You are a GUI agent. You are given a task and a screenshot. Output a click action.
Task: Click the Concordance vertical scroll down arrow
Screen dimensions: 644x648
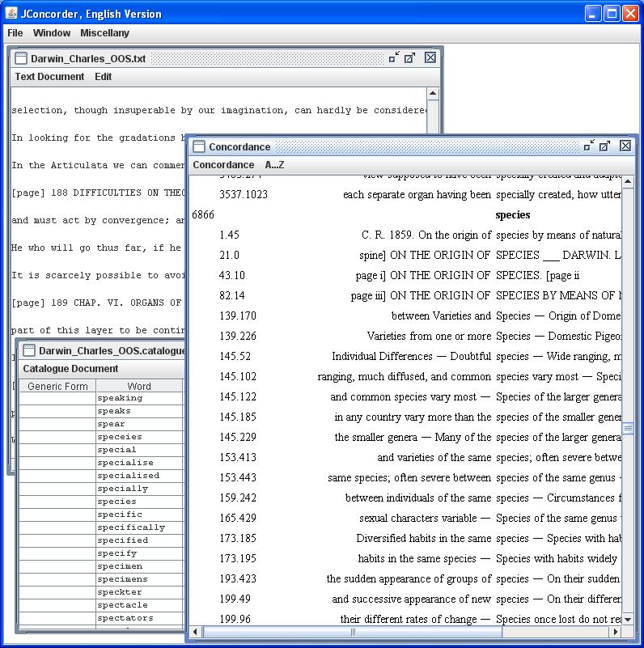(628, 619)
